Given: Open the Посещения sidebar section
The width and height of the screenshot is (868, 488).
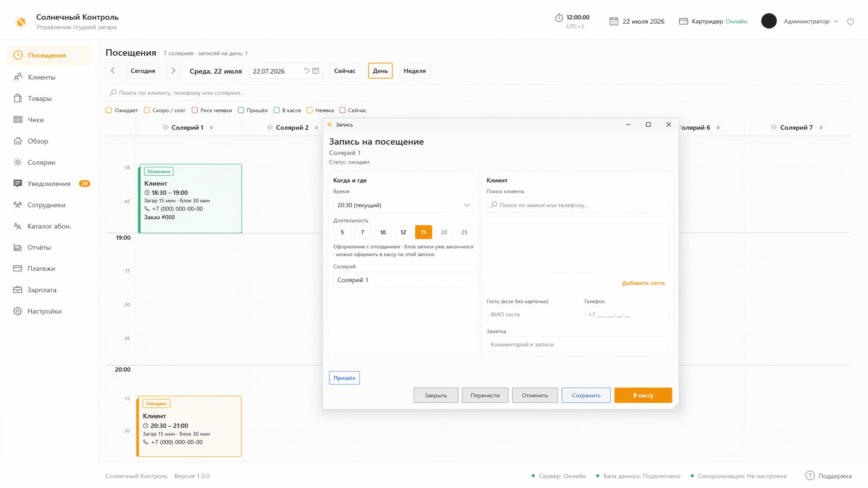Looking at the screenshot, I should pos(49,55).
